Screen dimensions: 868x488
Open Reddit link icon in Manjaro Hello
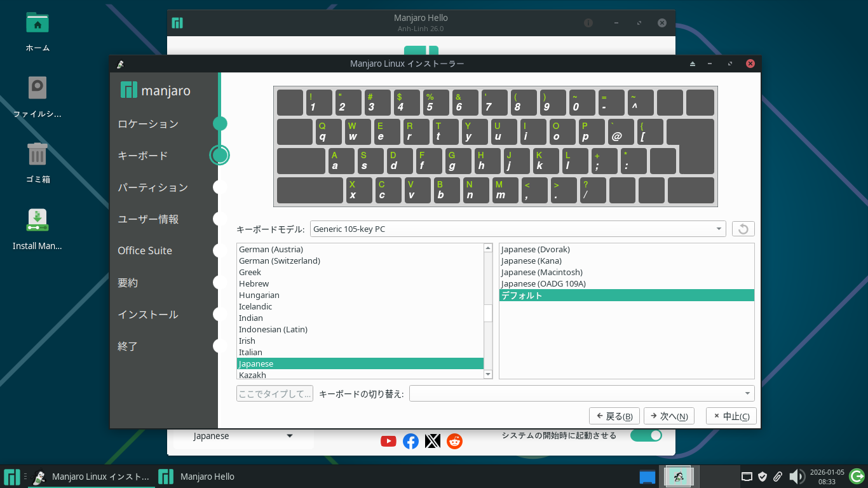point(455,441)
